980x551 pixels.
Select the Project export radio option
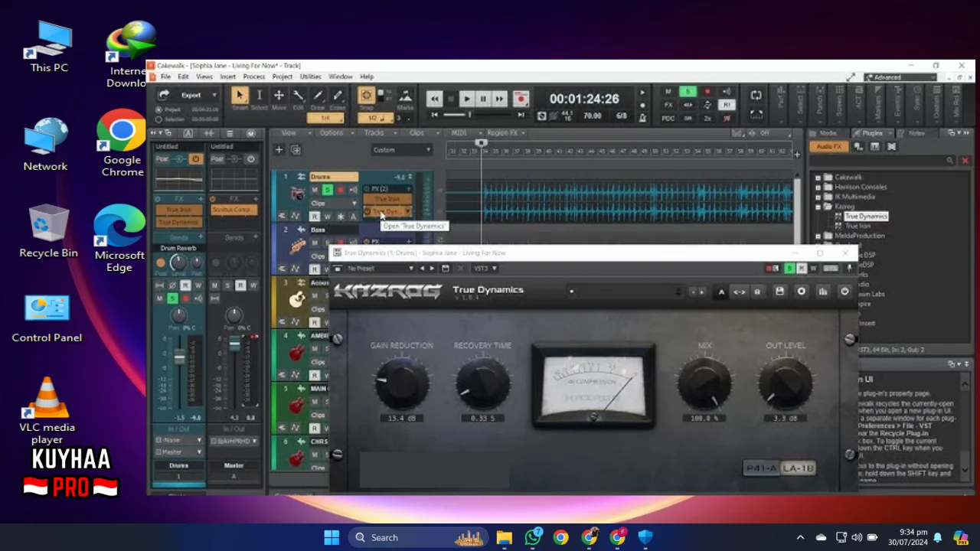tap(158, 109)
